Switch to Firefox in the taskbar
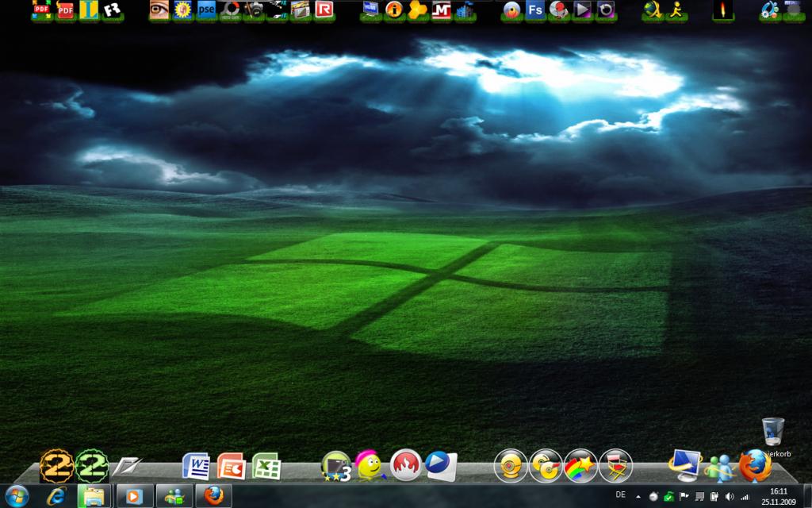The height and width of the screenshot is (508, 812). pyautogui.click(x=213, y=496)
